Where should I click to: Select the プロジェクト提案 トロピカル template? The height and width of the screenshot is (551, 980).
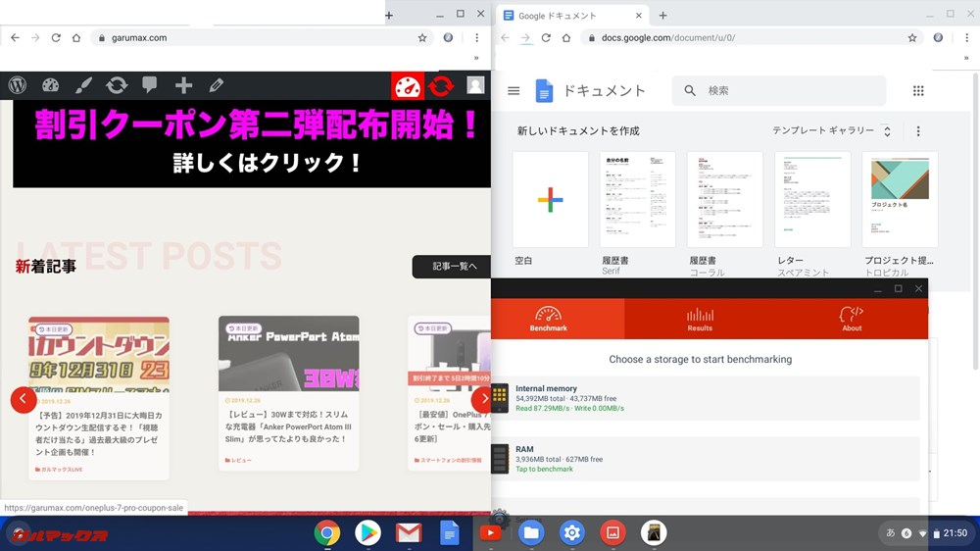tap(900, 199)
